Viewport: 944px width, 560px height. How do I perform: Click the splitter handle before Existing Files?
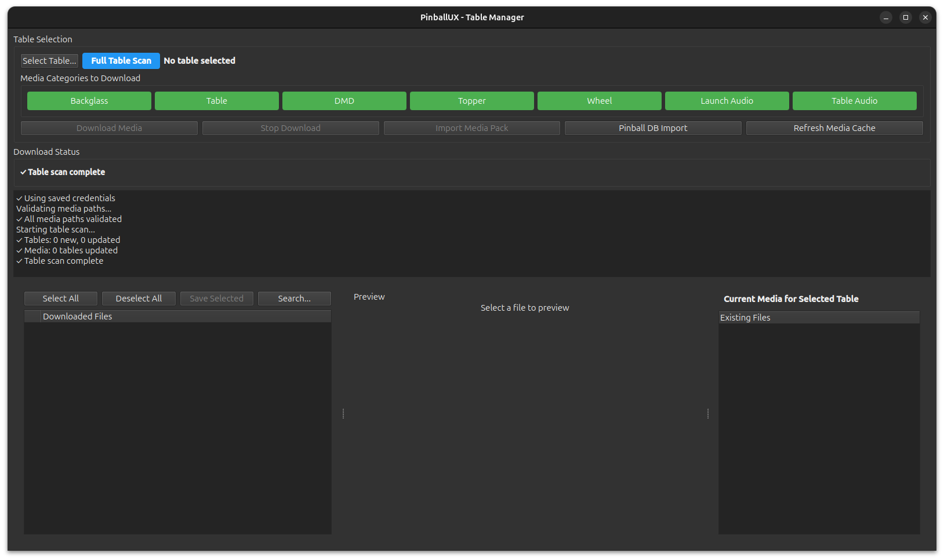(x=708, y=413)
